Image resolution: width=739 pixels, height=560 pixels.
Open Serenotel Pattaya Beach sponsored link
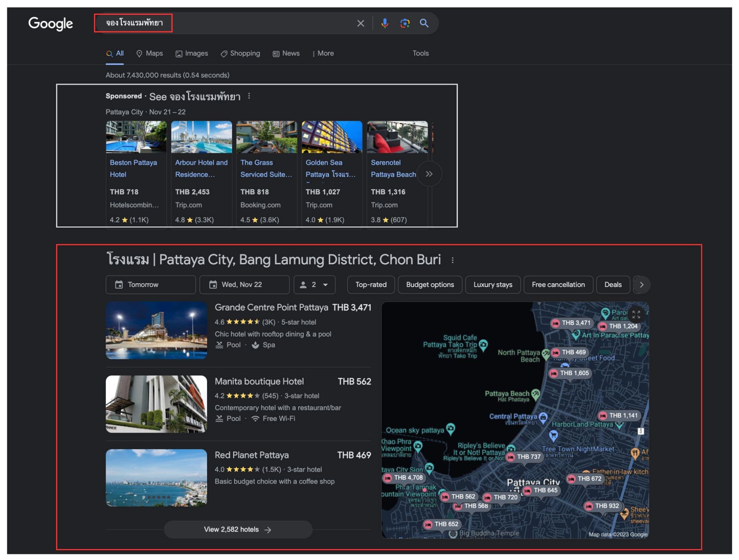[x=393, y=169]
